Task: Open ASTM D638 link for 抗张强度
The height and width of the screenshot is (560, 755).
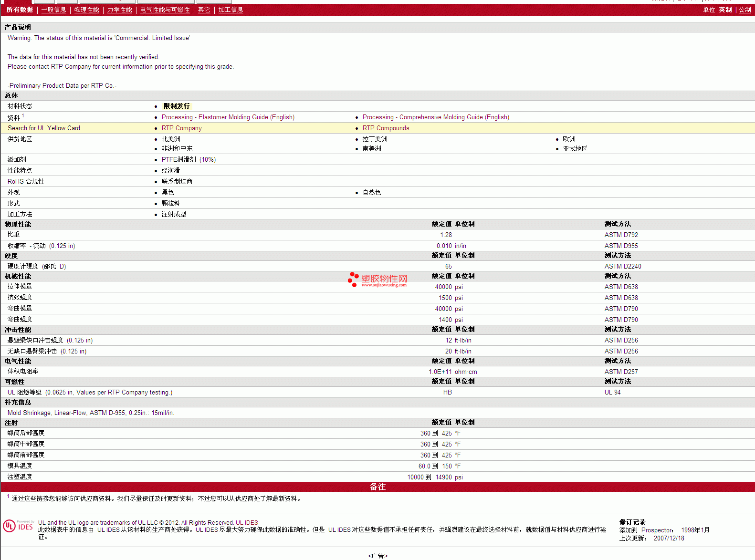Action: 621,298
